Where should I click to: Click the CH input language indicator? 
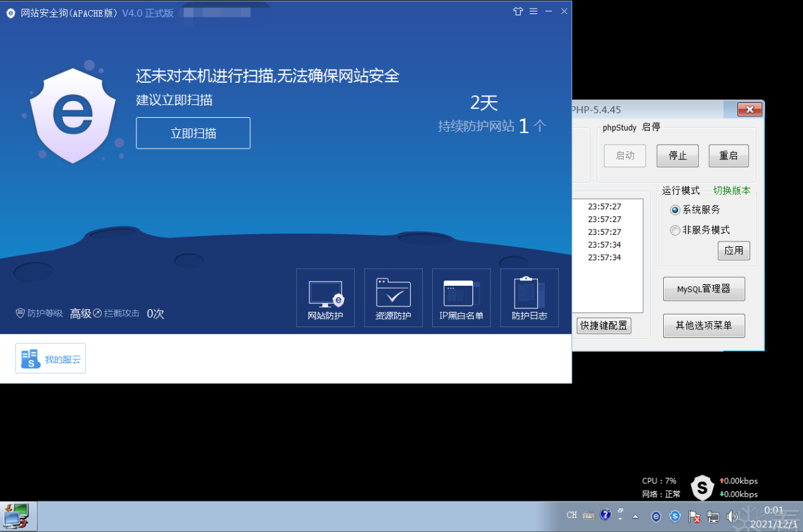(x=571, y=515)
